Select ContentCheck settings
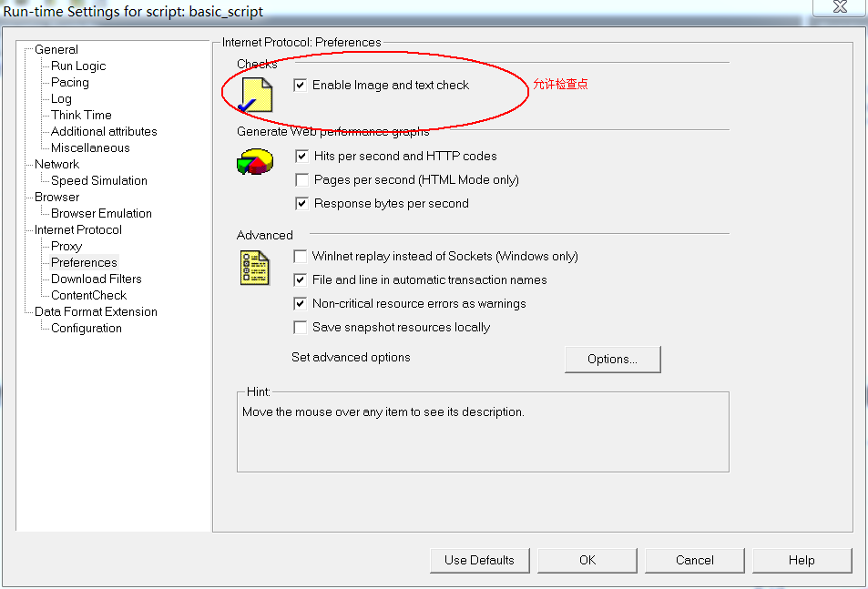The width and height of the screenshot is (868, 589). (x=88, y=296)
